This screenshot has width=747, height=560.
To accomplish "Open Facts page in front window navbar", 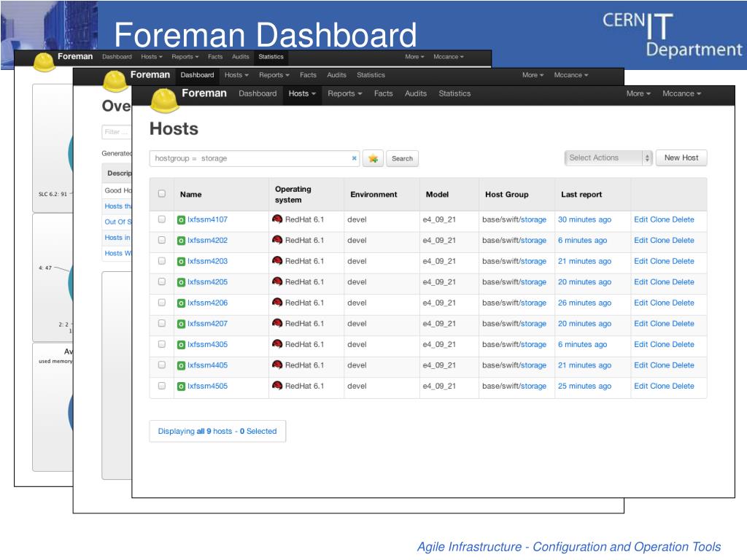I will pyautogui.click(x=384, y=94).
